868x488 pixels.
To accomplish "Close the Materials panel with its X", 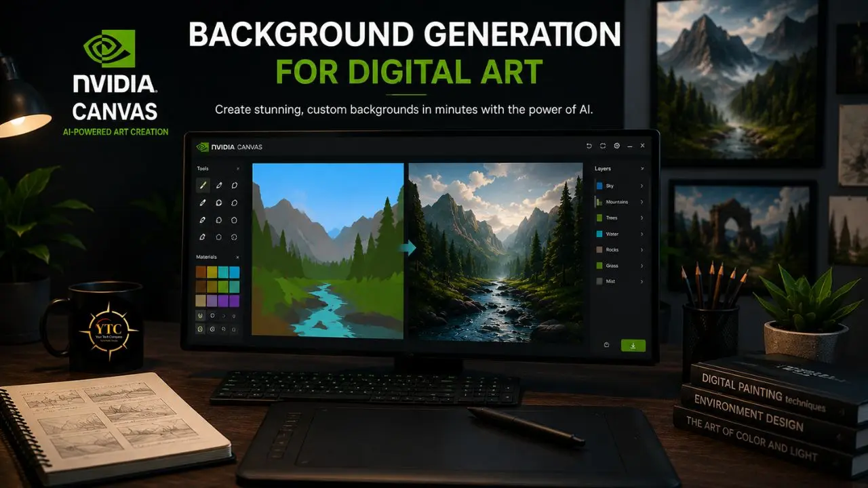I will pyautogui.click(x=237, y=258).
